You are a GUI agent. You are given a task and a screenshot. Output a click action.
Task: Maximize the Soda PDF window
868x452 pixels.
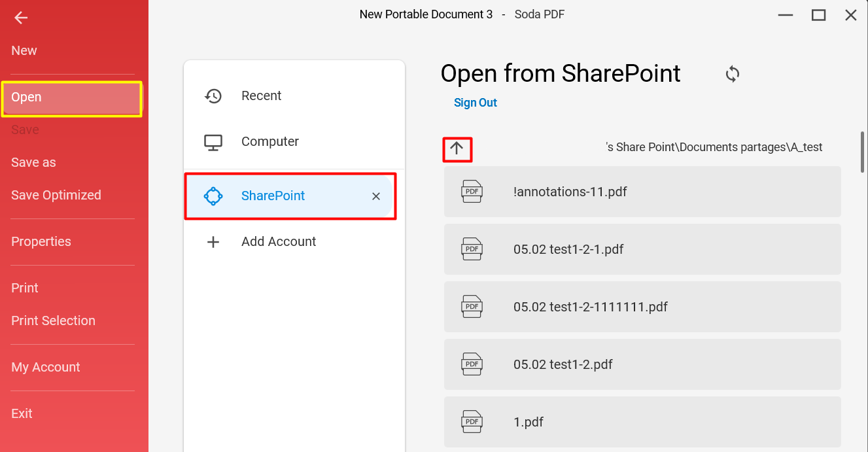tap(818, 15)
